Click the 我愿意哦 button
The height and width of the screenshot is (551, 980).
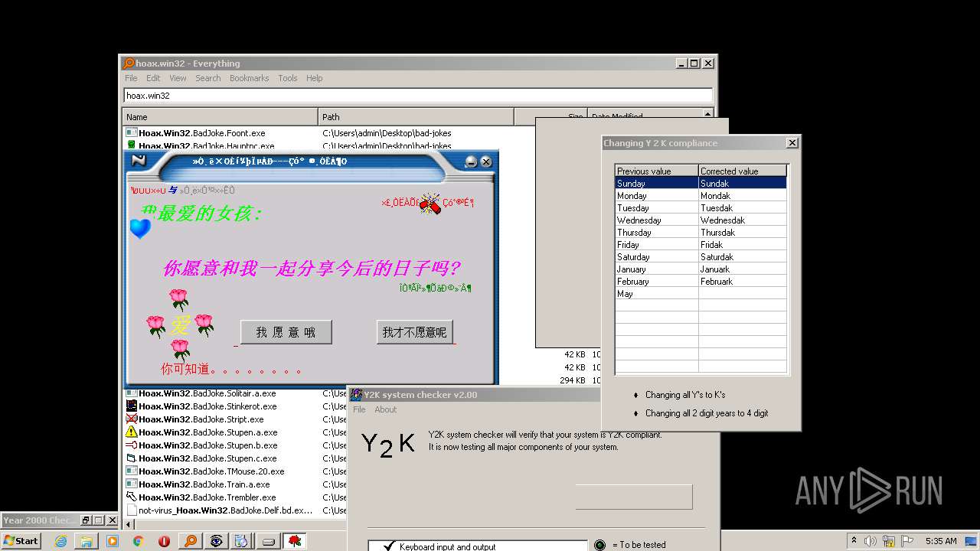[286, 332]
